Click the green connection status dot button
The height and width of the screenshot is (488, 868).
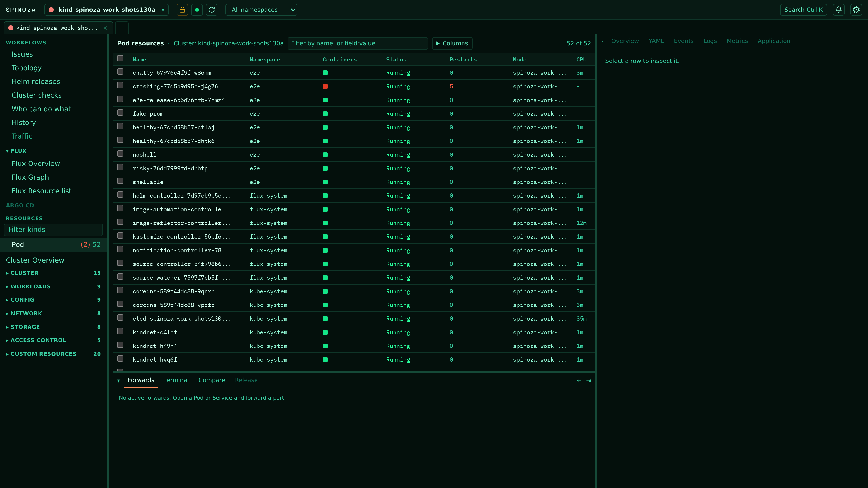pyautogui.click(x=197, y=10)
